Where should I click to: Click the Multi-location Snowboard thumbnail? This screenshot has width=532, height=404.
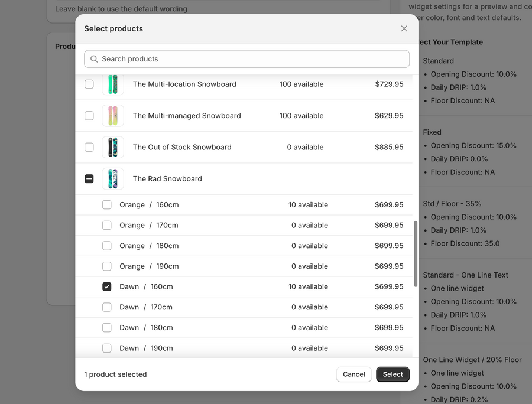[x=113, y=84]
